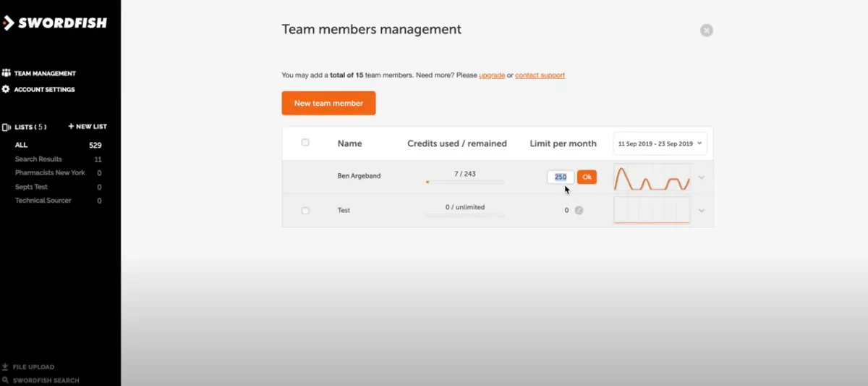The width and height of the screenshot is (868, 386).
Task: Click the Limit per month header
Action: (563, 143)
